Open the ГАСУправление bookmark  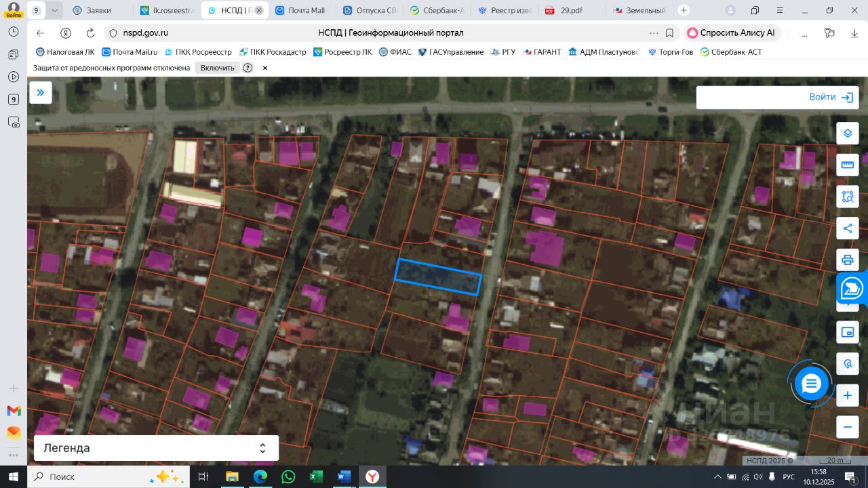point(451,52)
